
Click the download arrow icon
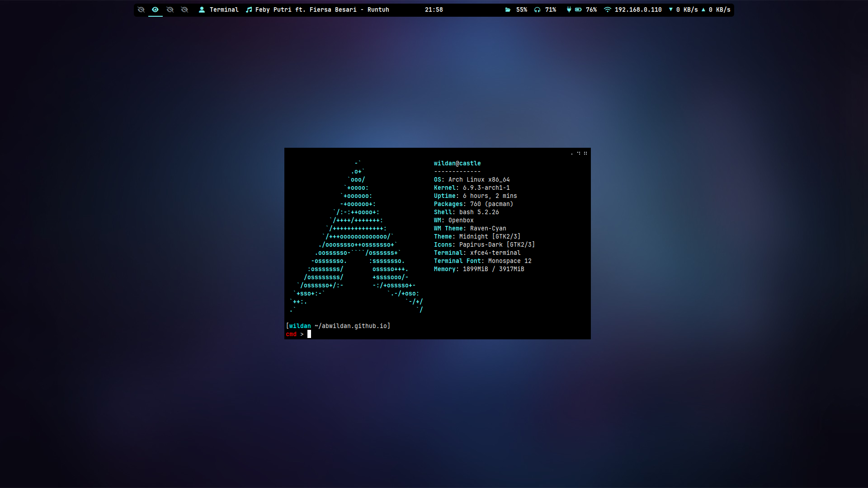[x=670, y=9]
